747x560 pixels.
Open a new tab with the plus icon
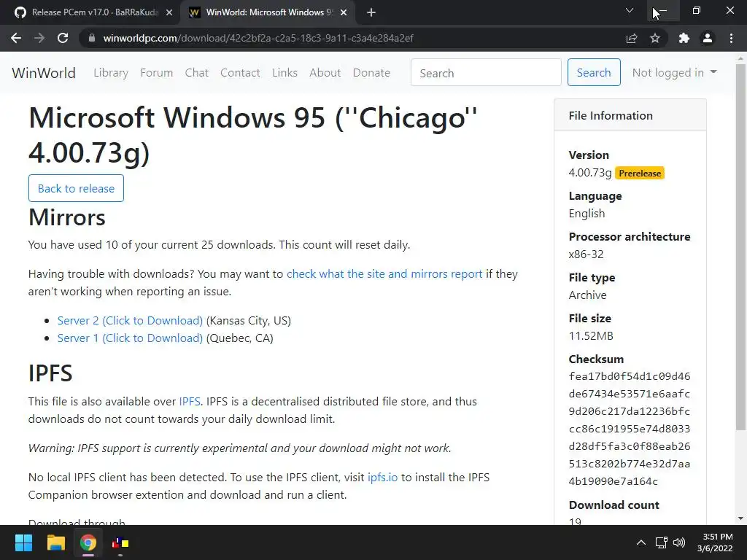click(x=371, y=12)
